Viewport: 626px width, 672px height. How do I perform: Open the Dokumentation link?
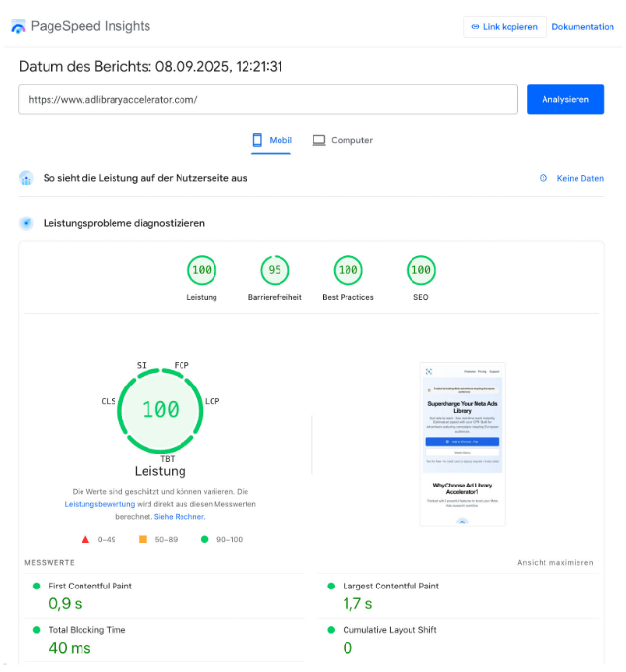click(582, 27)
